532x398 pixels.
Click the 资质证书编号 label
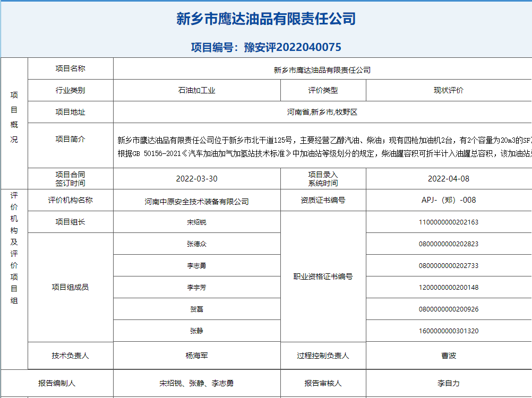(x=323, y=200)
